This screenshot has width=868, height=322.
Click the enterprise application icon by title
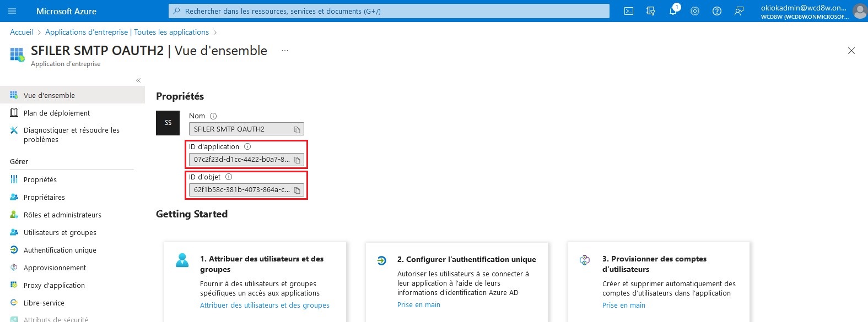pos(17,54)
